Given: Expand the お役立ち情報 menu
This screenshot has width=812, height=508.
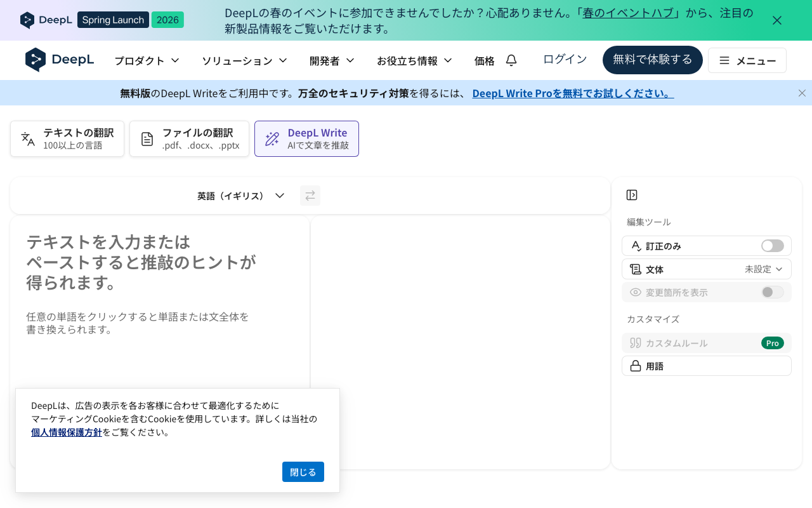Looking at the screenshot, I should pyautogui.click(x=414, y=61).
